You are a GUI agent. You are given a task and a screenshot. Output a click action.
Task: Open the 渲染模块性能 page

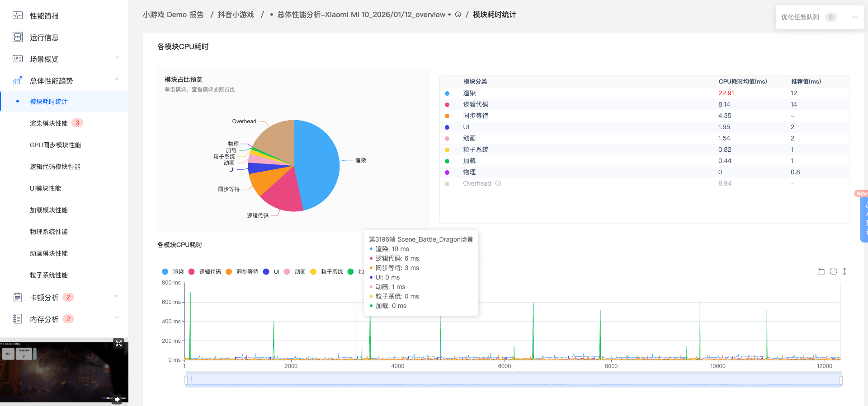tap(49, 123)
